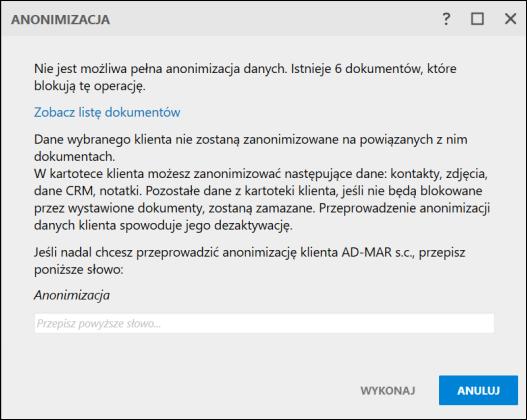Open help with the question mark icon
Image resolution: width=527 pixels, height=420 pixels.
tap(446, 19)
